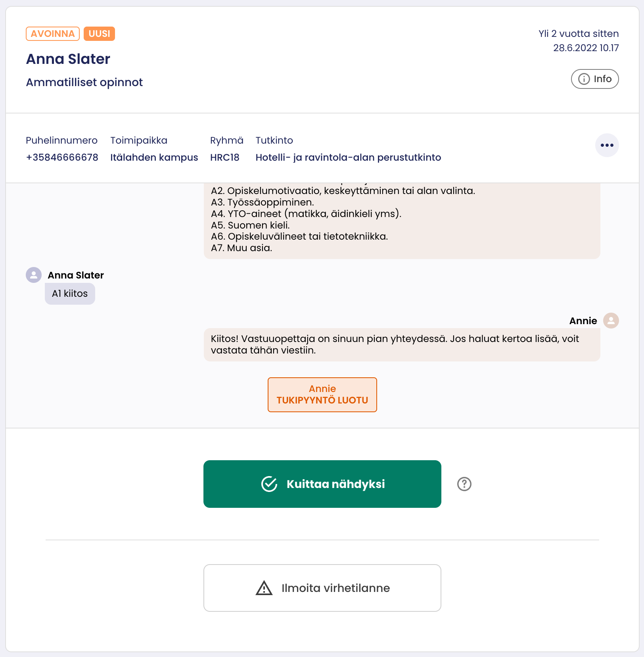Open the Info panel
The image size is (644, 657).
click(x=594, y=79)
